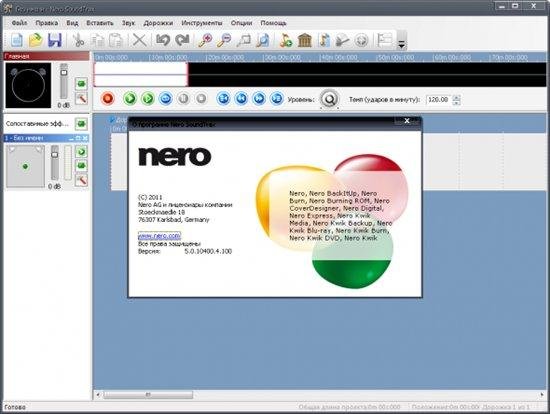Fast forward with the blue double-right-arrow button
Screen dimensions: 550x414
pos(259,99)
